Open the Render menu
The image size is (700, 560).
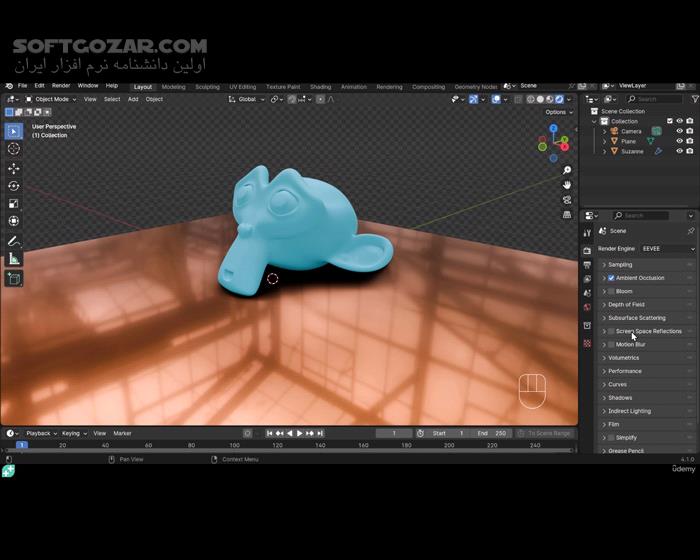point(61,86)
